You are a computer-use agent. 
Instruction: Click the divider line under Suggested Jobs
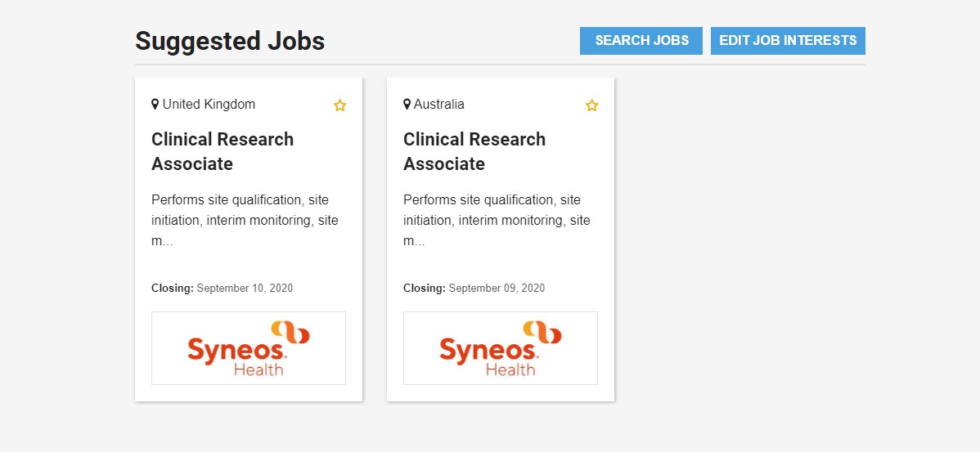[x=500, y=65]
